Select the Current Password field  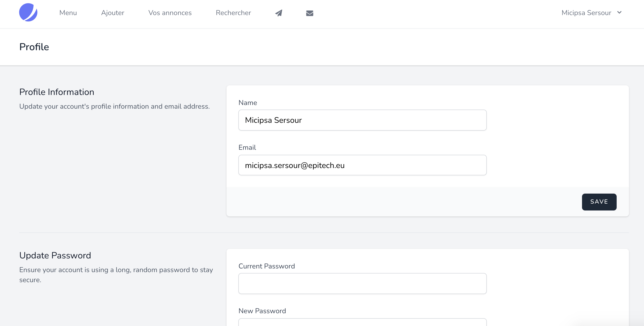click(362, 284)
